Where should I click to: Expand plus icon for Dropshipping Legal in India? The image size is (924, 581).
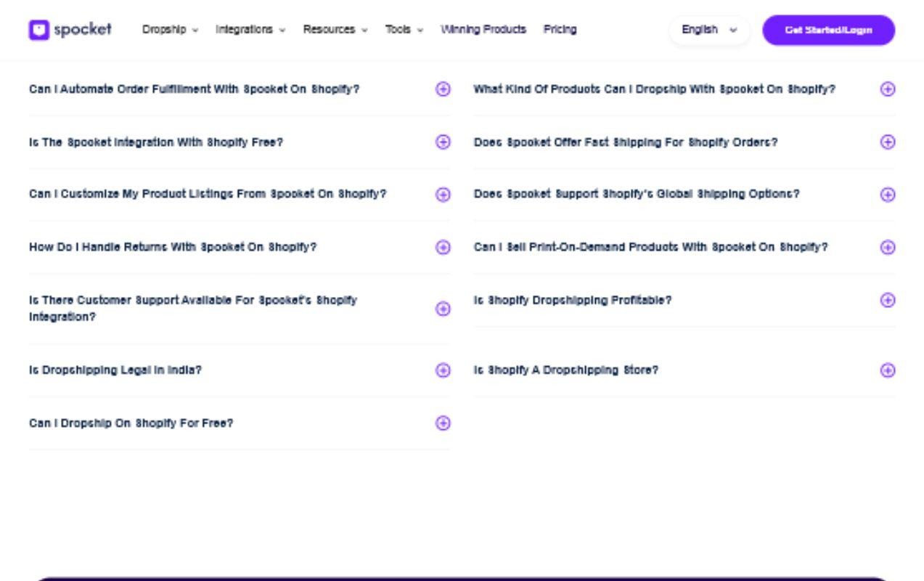443,370
